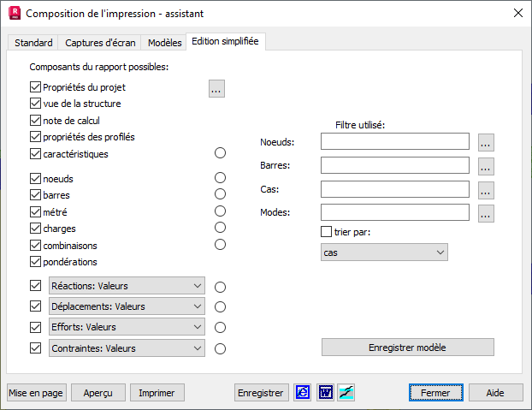Screen dimensions: 532x410
Task: Select the radio button next to 'noeuds'
Action: [220, 178]
